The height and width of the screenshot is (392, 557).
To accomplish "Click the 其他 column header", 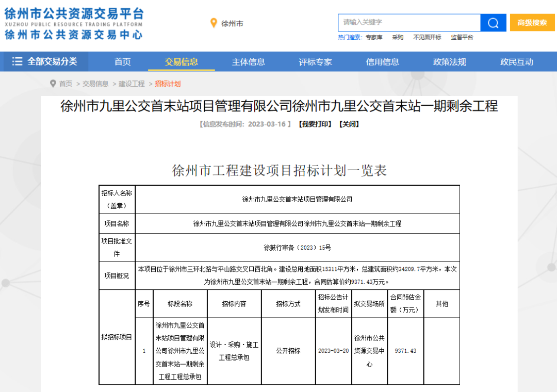I will click(x=441, y=304).
